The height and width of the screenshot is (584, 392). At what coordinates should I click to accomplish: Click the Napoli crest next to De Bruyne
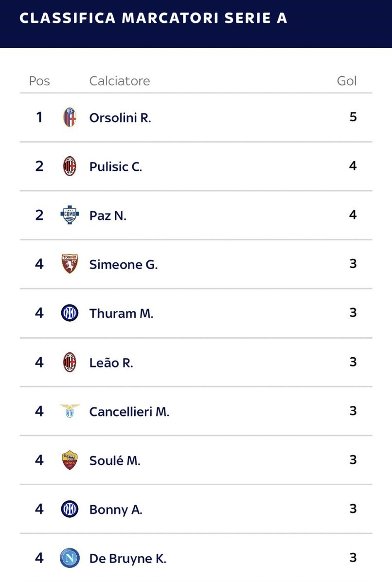[x=70, y=558]
